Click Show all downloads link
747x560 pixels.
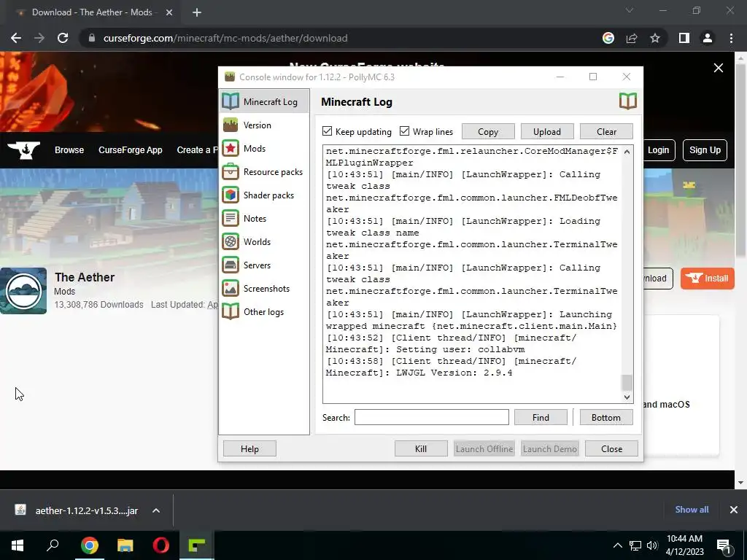pyautogui.click(x=692, y=510)
